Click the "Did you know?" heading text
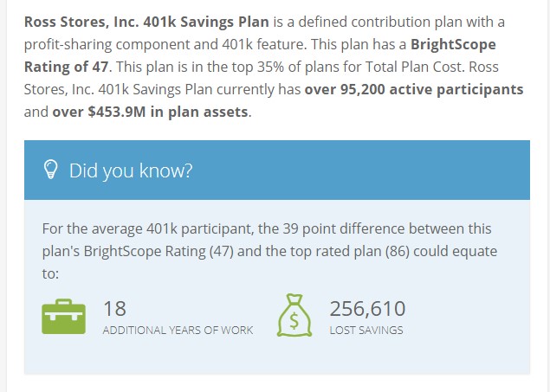Viewport: 550px width, 392px height. pos(131,170)
